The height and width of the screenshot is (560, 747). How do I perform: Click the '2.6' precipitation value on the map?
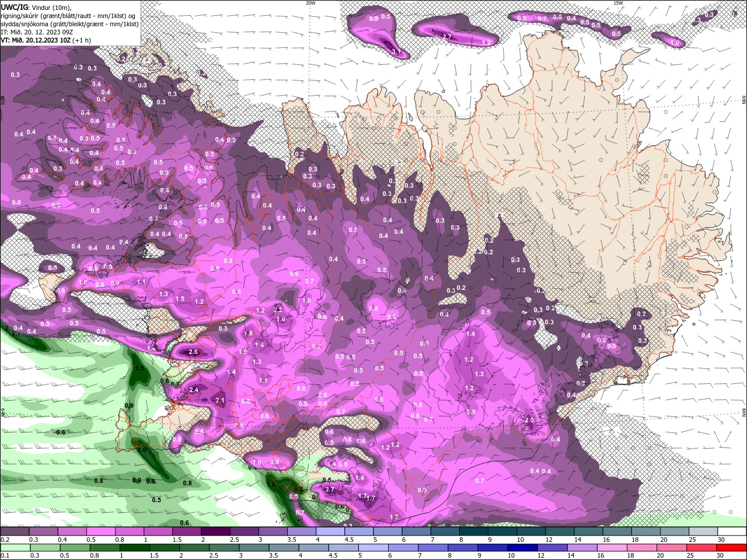click(194, 352)
